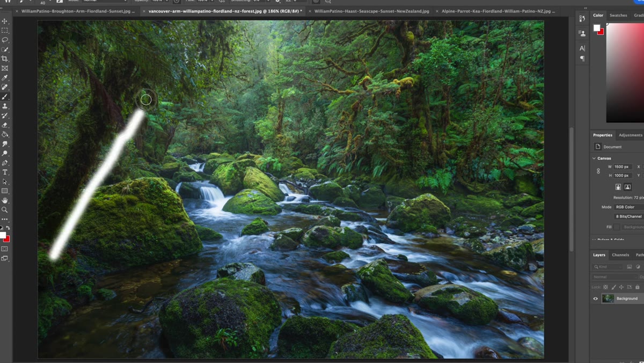
Task: Toggle lock image pixels (brush icon)
Action: [x=614, y=287]
